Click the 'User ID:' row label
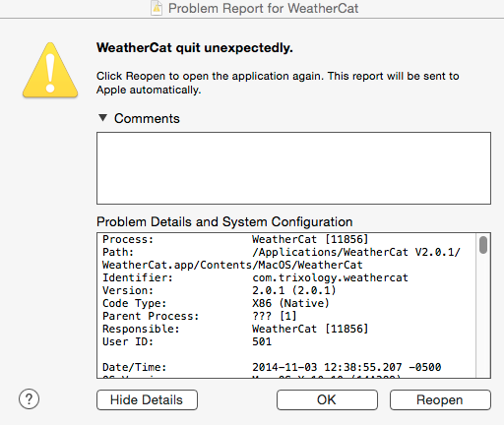Viewport: 504px width, 425px height. (x=128, y=341)
